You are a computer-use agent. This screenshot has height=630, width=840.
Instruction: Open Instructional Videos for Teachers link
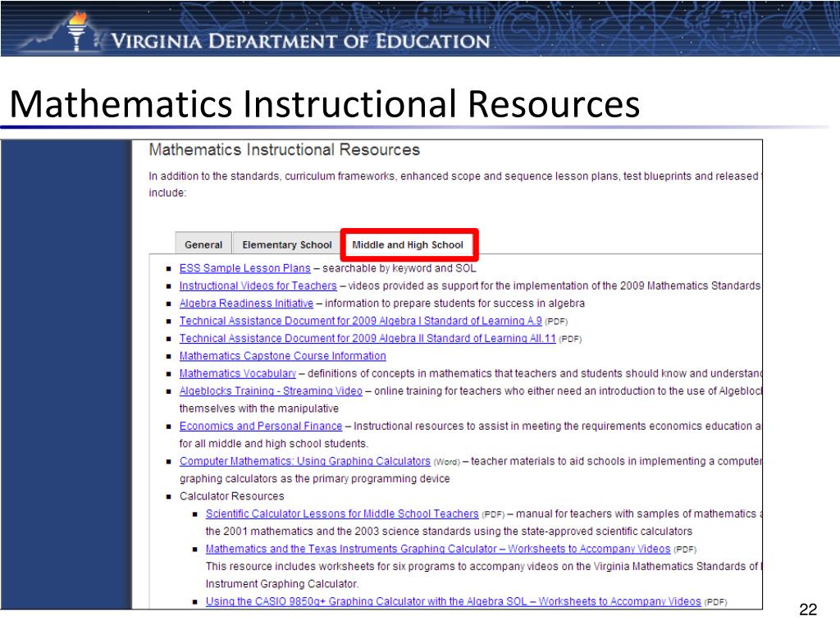click(x=258, y=285)
